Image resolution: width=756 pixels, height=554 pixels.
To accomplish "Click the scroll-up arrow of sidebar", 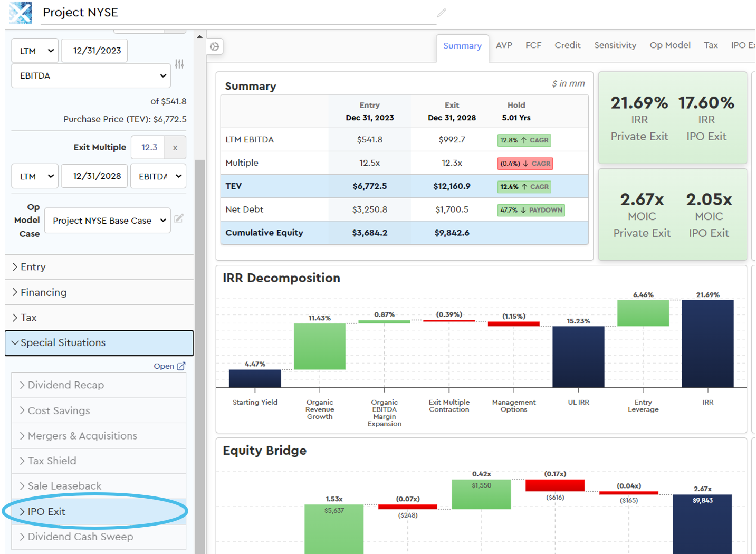I will coord(199,36).
